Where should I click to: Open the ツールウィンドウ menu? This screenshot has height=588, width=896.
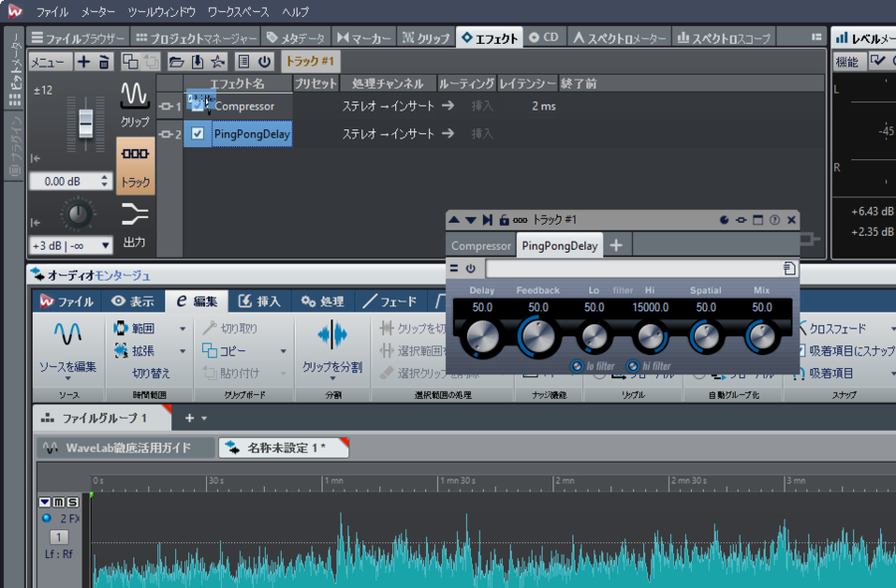pyautogui.click(x=161, y=11)
